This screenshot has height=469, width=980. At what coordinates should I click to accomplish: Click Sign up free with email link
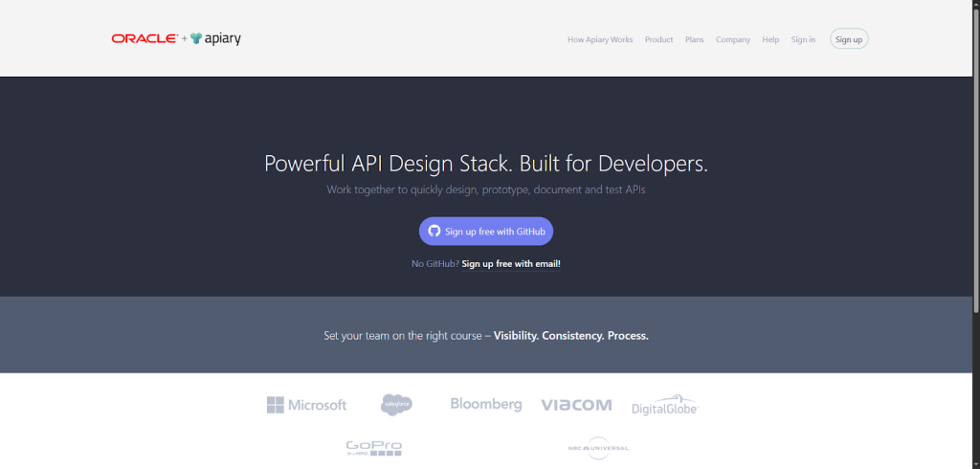click(x=511, y=263)
